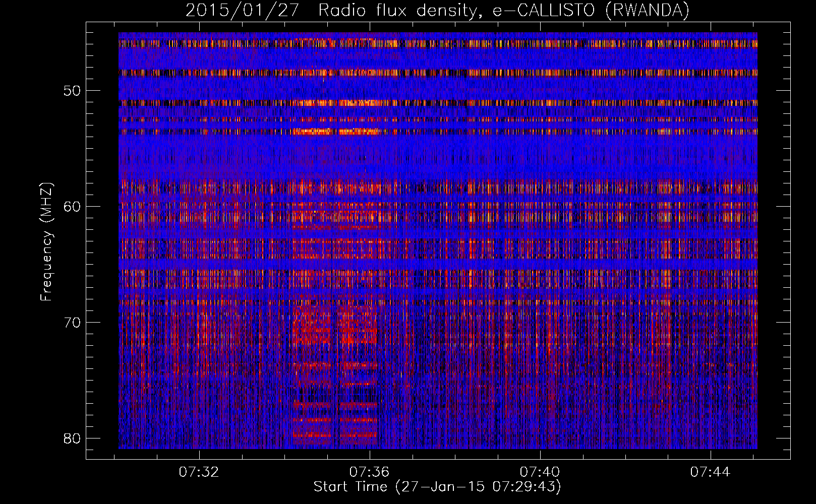816x504 pixels.
Task: Click the 07:44 time tick label
Action: coord(711,472)
